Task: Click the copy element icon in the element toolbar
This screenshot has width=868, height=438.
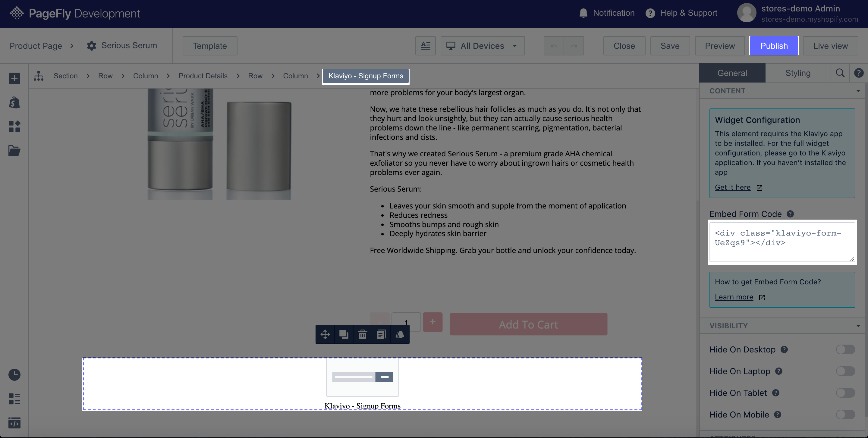Action: click(x=381, y=334)
